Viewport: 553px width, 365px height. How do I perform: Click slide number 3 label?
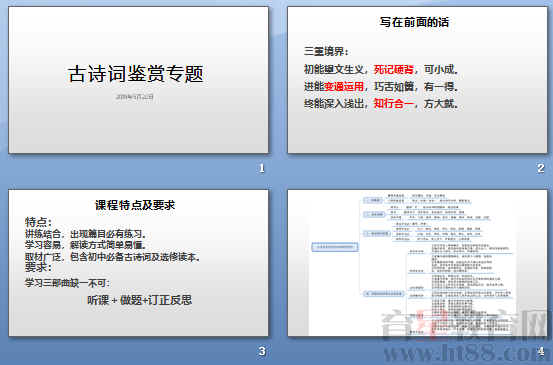coord(261,351)
